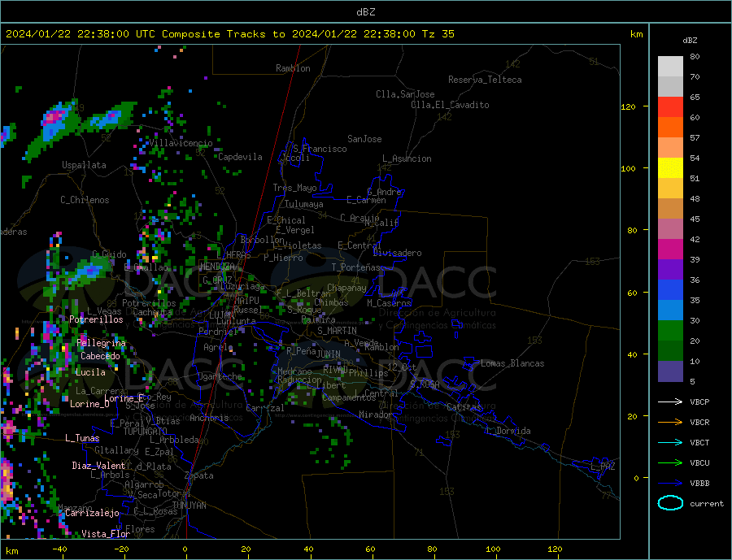Click the white VBCP arrow legend icon

pos(670,402)
